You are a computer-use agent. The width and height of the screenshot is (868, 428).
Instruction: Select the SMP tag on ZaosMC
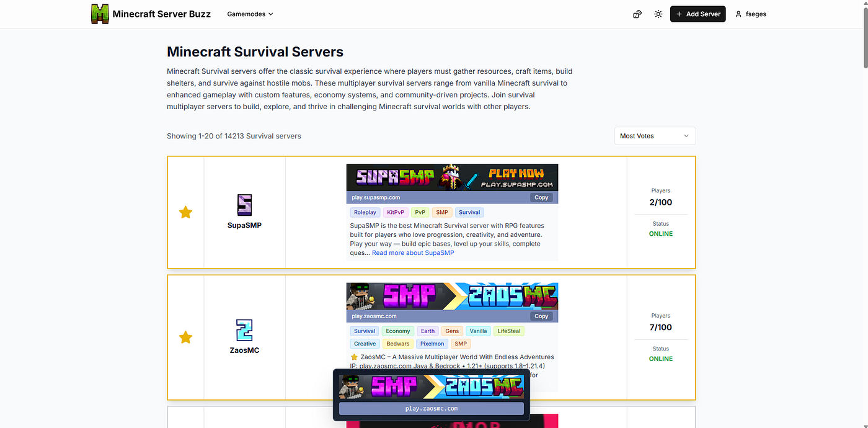coord(461,344)
